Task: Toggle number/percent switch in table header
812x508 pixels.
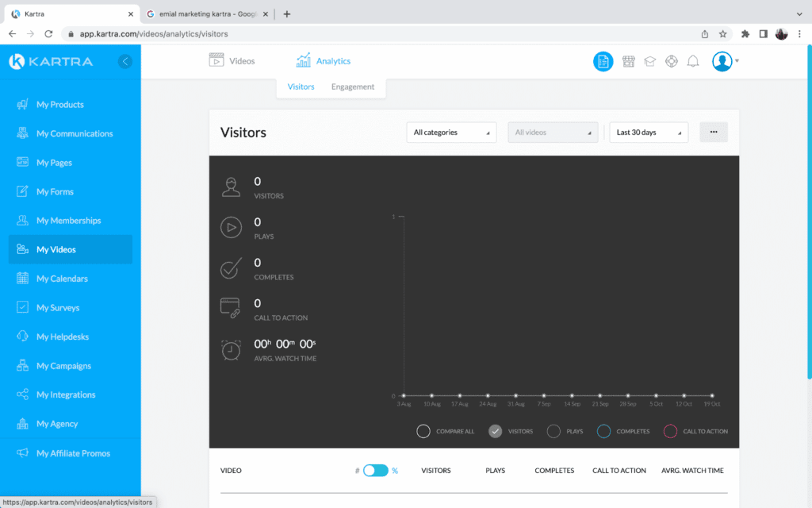Action: [x=375, y=470]
